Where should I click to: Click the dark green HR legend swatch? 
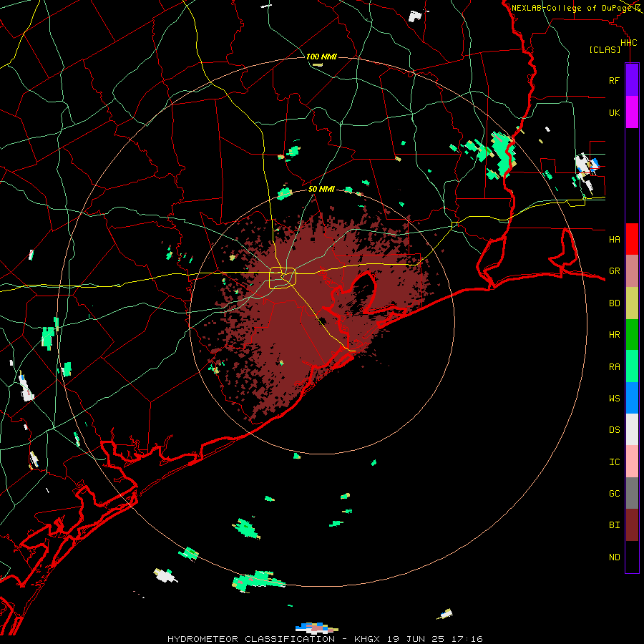pos(632,335)
